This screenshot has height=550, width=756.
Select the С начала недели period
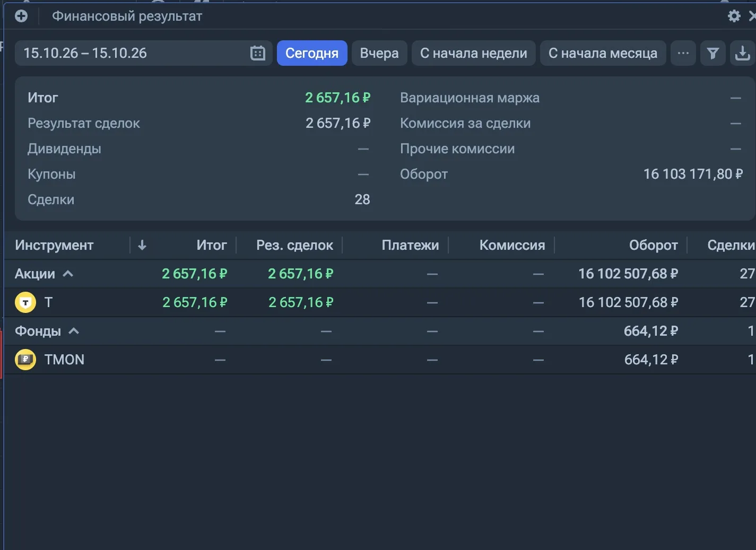[474, 53]
